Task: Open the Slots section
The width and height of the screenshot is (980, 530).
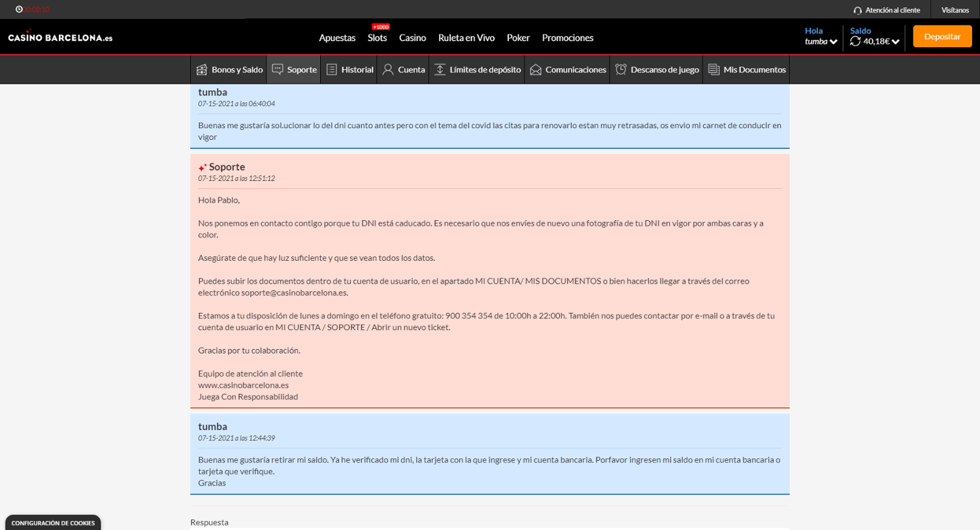Action: (377, 38)
